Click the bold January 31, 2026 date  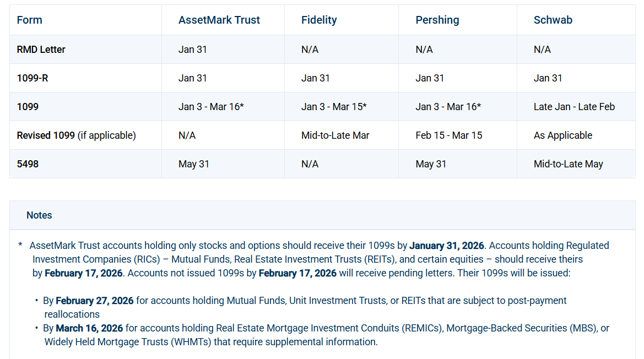[447, 246]
